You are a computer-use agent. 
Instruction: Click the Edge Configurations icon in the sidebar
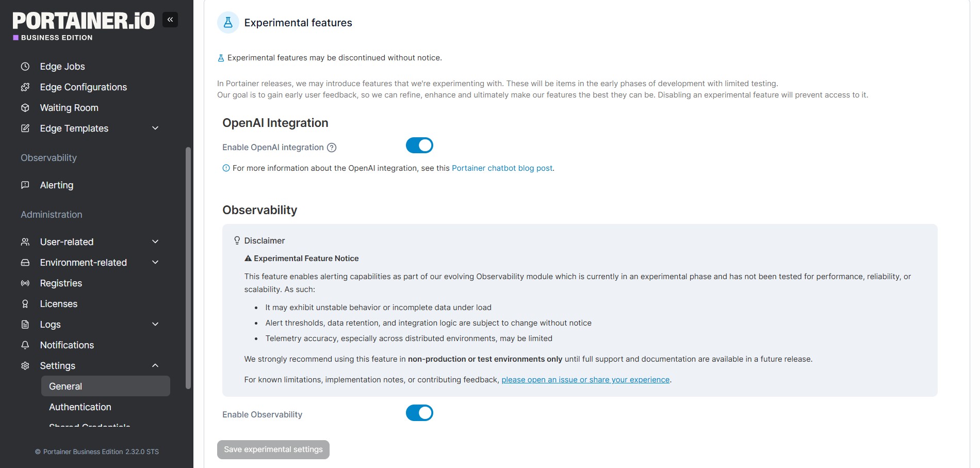(x=25, y=87)
